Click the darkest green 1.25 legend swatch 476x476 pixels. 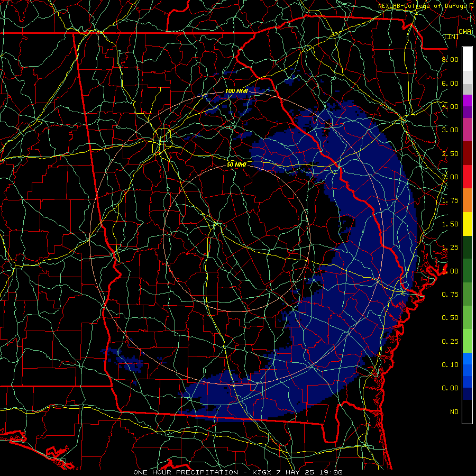click(467, 247)
